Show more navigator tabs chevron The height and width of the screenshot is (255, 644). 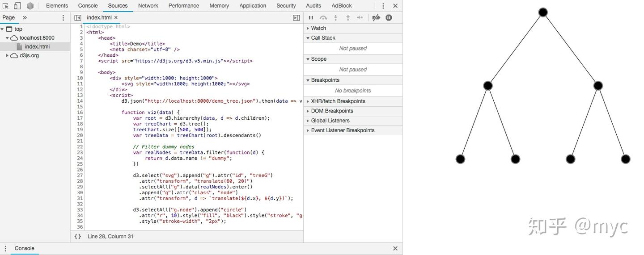click(x=25, y=17)
